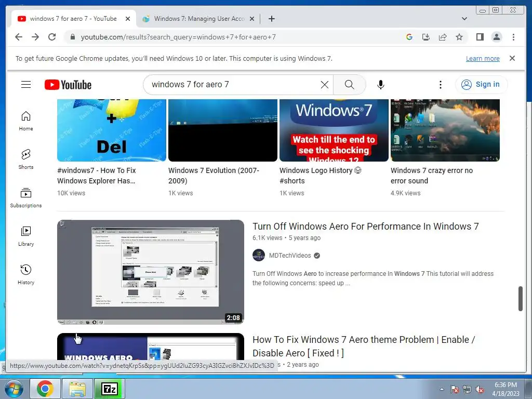Click the Sign in button

click(x=482, y=85)
